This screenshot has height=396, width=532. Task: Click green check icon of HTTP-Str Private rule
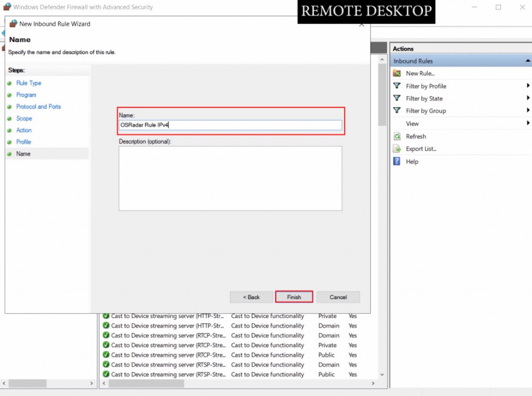tap(106, 316)
